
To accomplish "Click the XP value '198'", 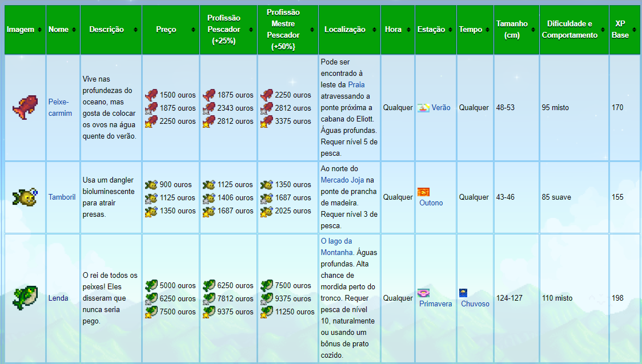I will point(617,298).
